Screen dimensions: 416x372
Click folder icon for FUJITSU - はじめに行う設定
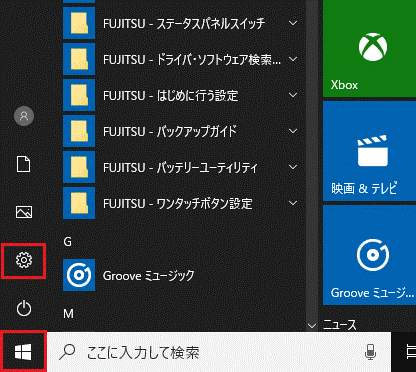tap(79, 95)
